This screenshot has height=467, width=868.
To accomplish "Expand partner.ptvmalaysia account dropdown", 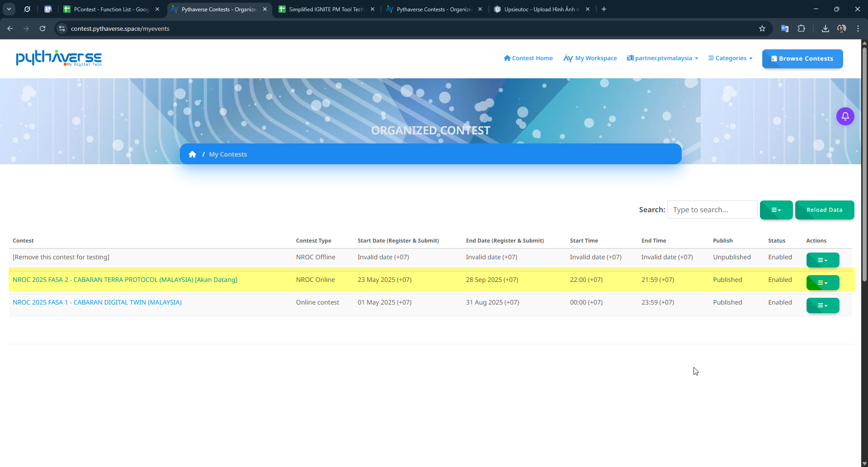I will 662,58.
